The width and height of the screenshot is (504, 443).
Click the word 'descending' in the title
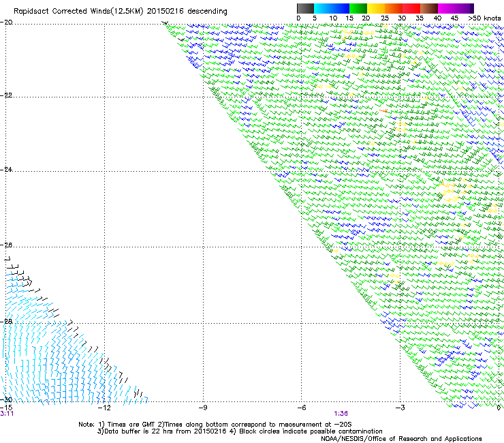pyautogui.click(x=207, y=12)
